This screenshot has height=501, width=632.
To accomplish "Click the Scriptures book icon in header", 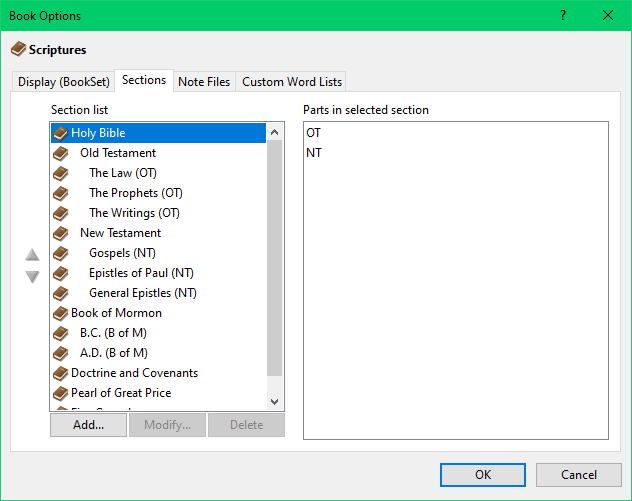I will (18, 49).
